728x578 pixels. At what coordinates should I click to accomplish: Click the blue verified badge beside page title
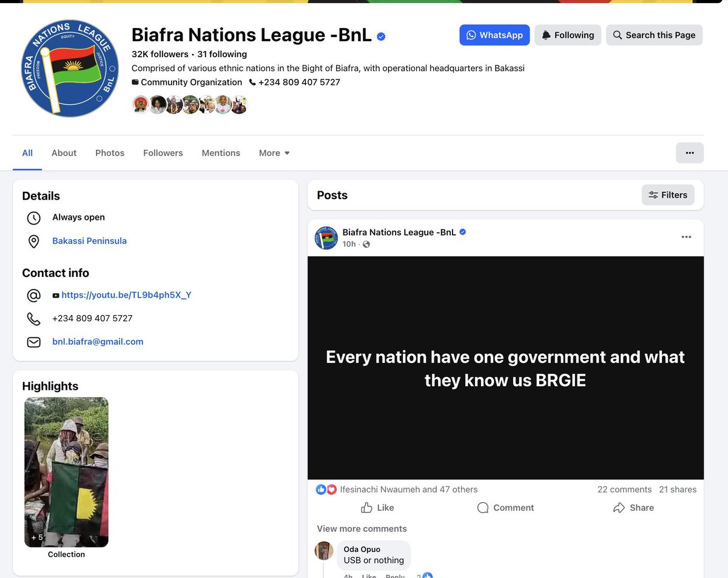pyautogui.click(x=381, y=36)
